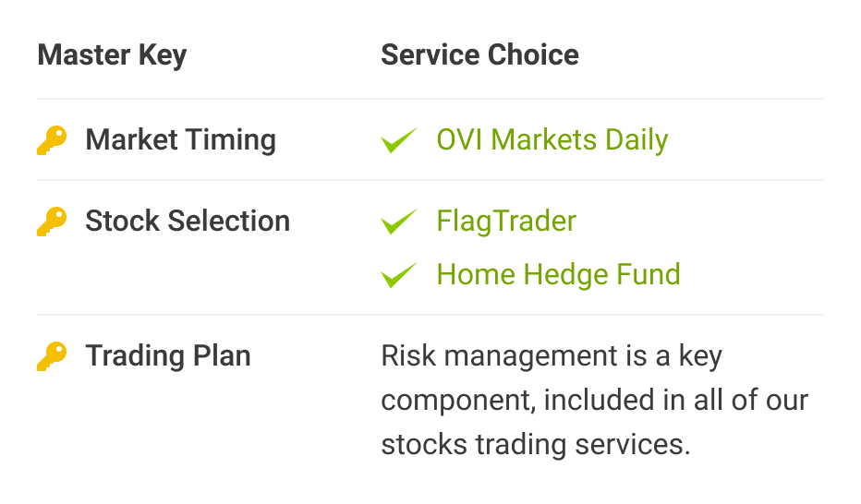Image resolution: width=861 pixels, height=504 pixels.
Task: Click the green checkmark next to FlagTrader
Action: (x=399, y=222)
